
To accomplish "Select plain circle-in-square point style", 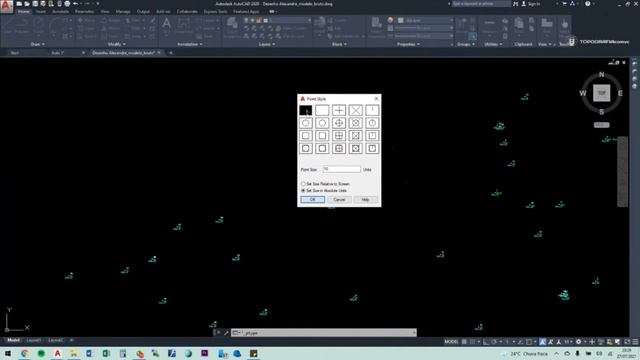I will click(x=322, y=149).
